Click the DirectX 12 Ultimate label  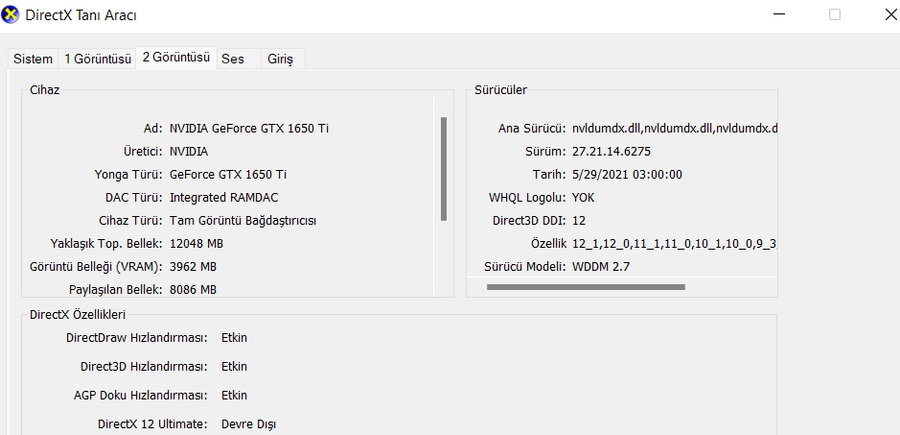point(152,425)
